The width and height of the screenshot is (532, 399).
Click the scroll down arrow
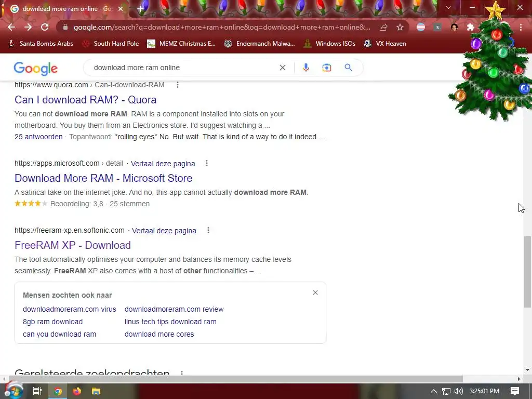pyautogui.click(x=527, y=370)
